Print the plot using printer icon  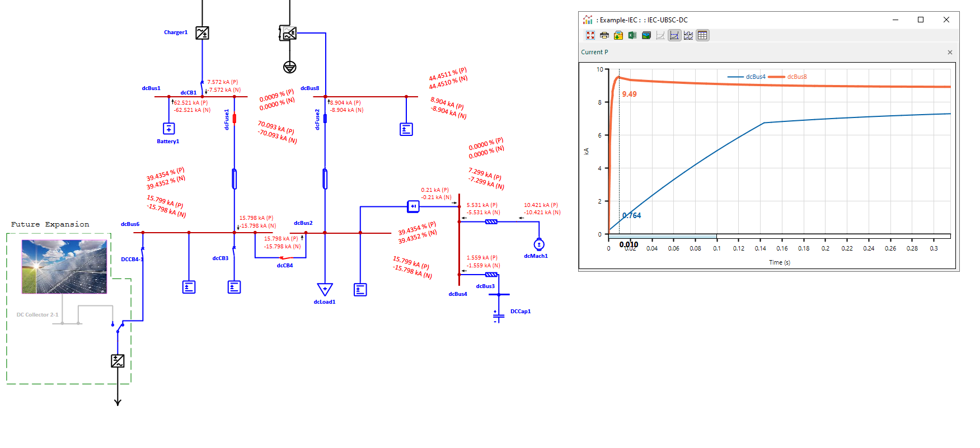coord(604,35)
